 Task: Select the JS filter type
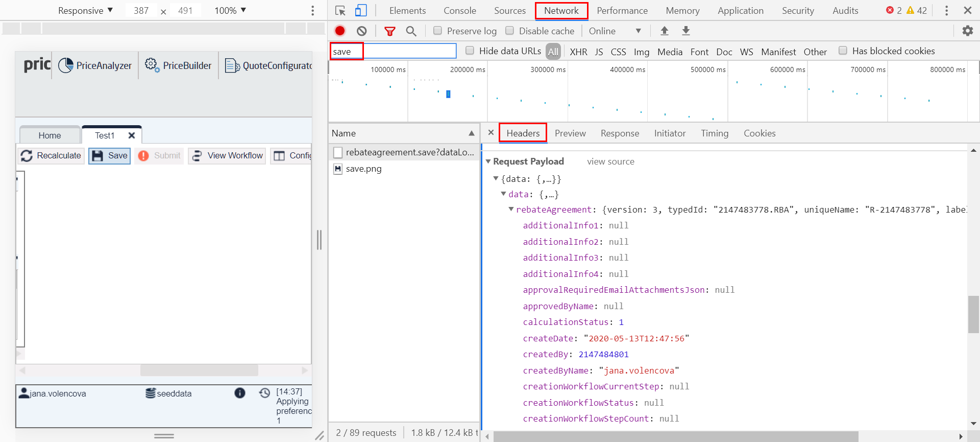point(599,52)
